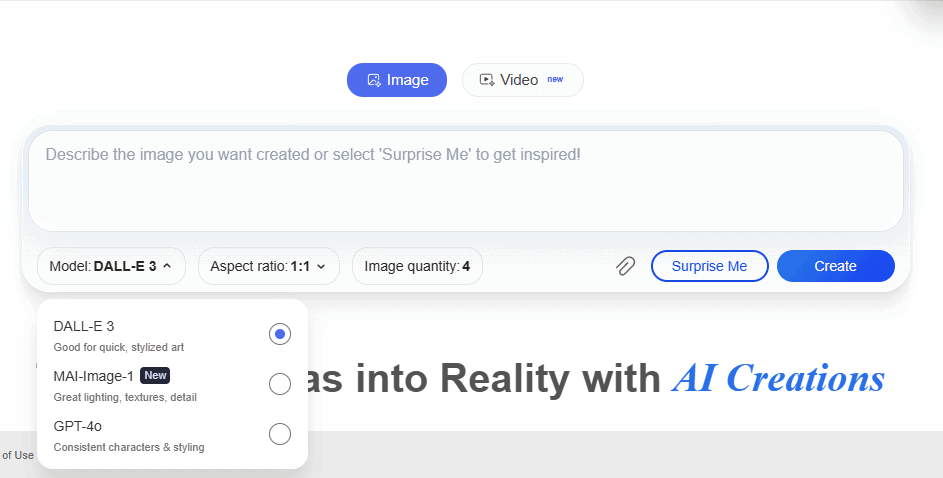Click the 'new' badge beside Video

pyautogui.click(x=555, y=80)
